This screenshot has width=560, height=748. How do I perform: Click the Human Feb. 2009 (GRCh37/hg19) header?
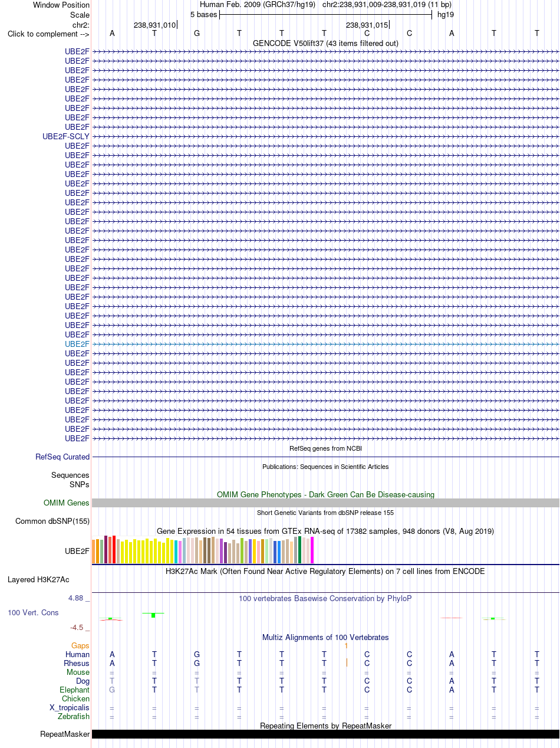[258, 5]
